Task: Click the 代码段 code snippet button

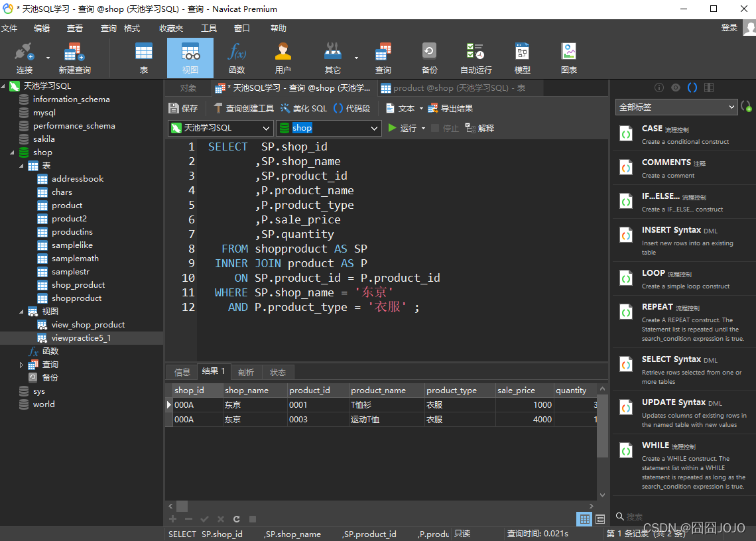Action: point(352,109)
